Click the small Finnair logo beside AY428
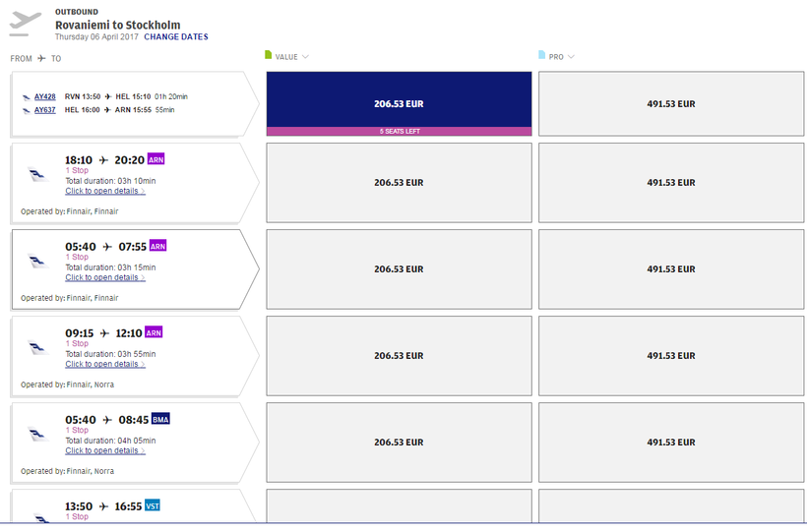The height and width of the screenshot is (532, 807). click(27, 97)
